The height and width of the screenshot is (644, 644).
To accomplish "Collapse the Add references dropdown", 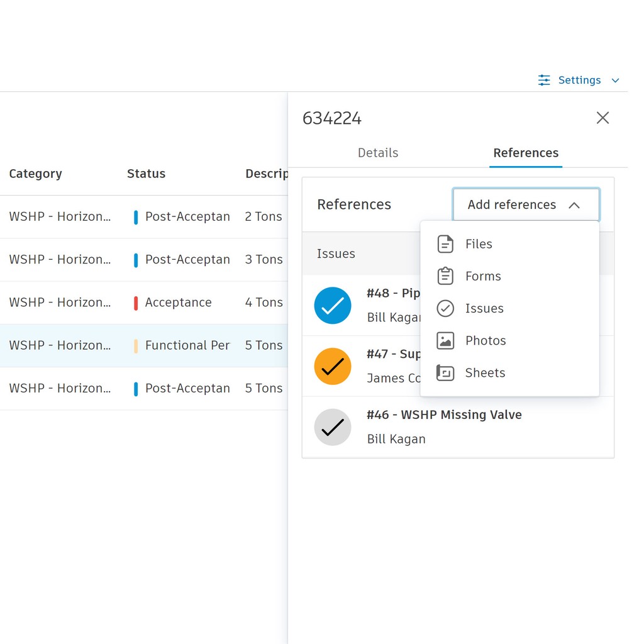I will pyautogui.click(x=574, y=204).
